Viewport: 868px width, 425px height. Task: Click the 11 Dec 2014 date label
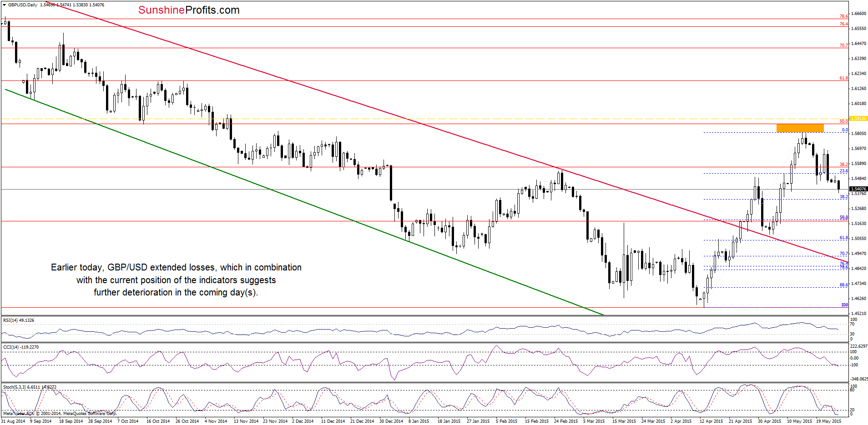coord(333,421)
